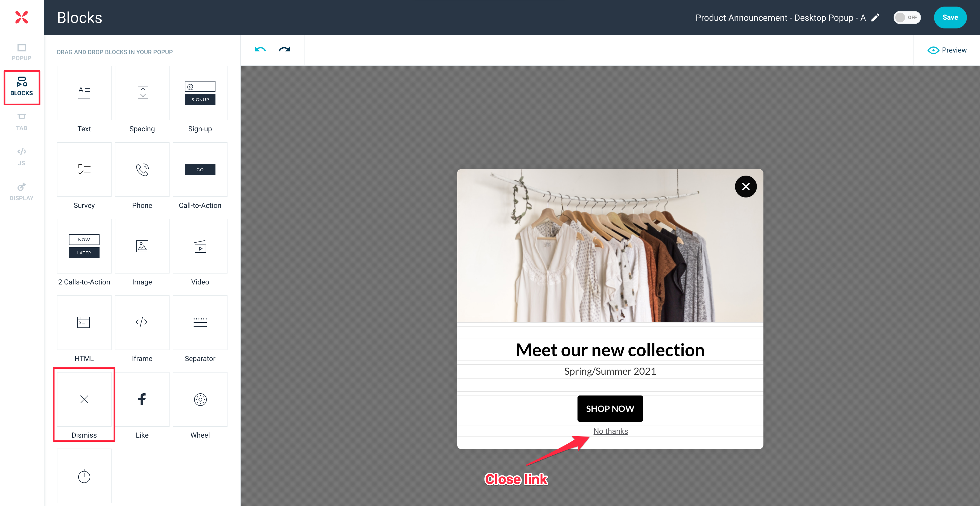Screen dimensions: 980x506
Task: Open the Display sidebar section
Action: coord(22,192)
